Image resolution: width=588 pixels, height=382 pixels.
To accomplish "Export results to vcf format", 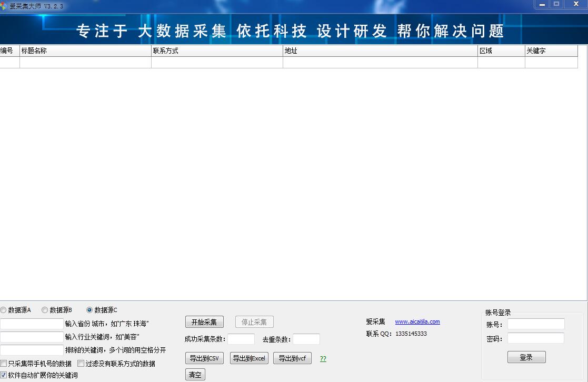I will [x=292, y=358].
